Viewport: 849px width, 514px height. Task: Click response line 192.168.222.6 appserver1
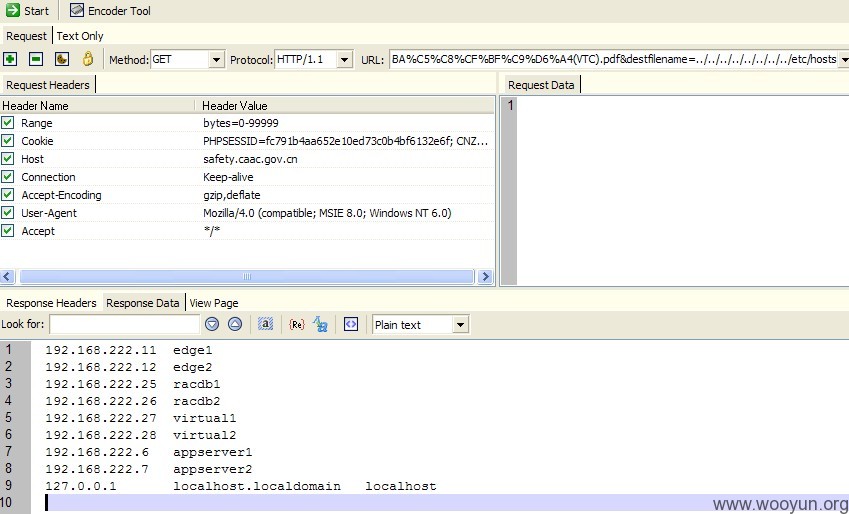[148, 452]
